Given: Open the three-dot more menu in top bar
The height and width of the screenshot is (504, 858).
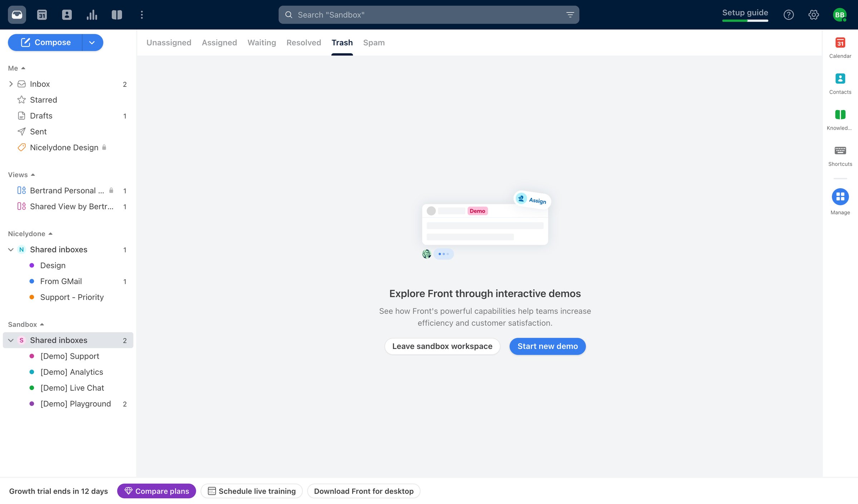Looking at the screenshot, I should point(142,15).
